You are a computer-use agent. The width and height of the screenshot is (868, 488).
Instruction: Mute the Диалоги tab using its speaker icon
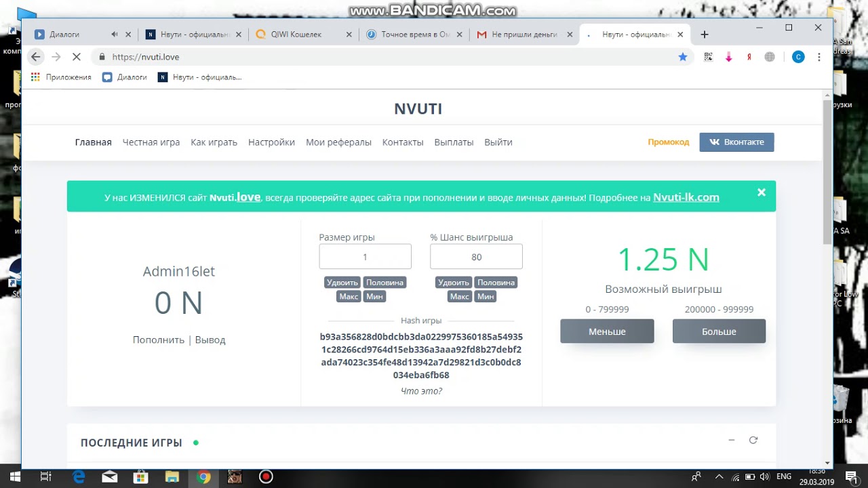[x=114, y=35]
